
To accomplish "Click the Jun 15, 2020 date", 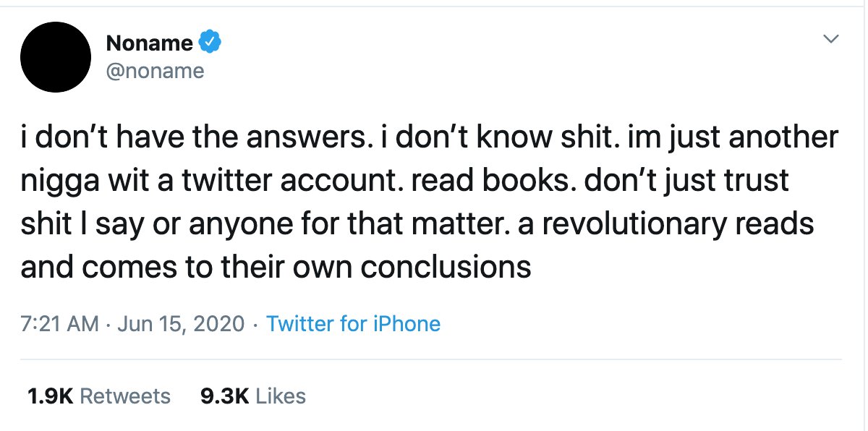I will (x=179, y=323).
